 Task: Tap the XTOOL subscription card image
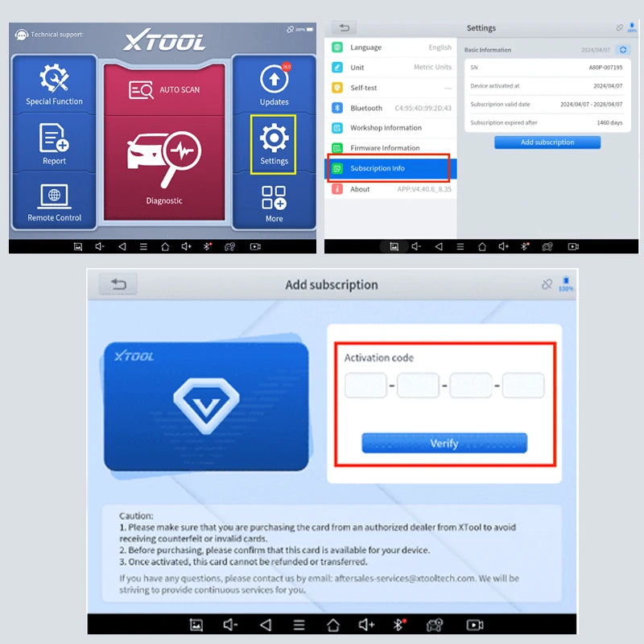[206, 407]
